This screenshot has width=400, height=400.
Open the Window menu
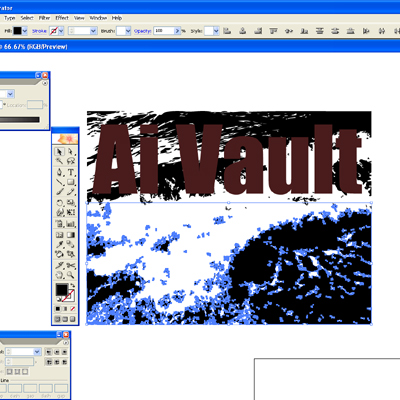click(98, 18)
